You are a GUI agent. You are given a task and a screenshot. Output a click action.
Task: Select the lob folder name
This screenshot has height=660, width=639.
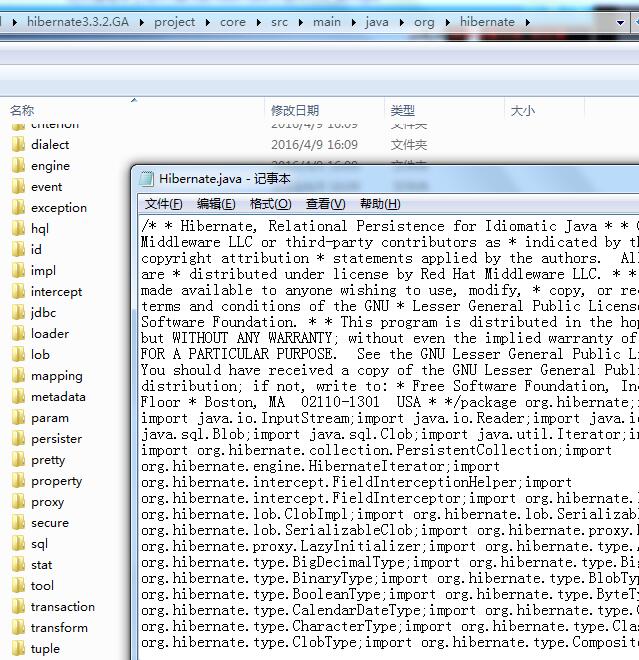40,355
